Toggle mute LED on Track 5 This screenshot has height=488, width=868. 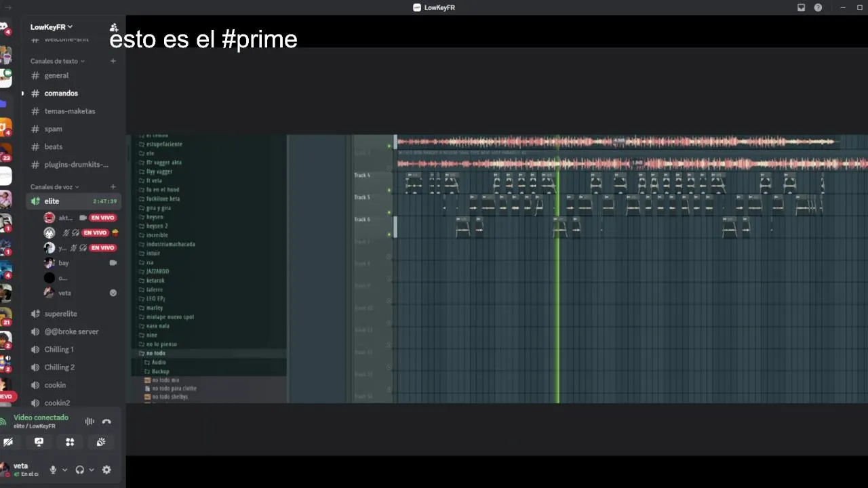(x=389, y=213)
